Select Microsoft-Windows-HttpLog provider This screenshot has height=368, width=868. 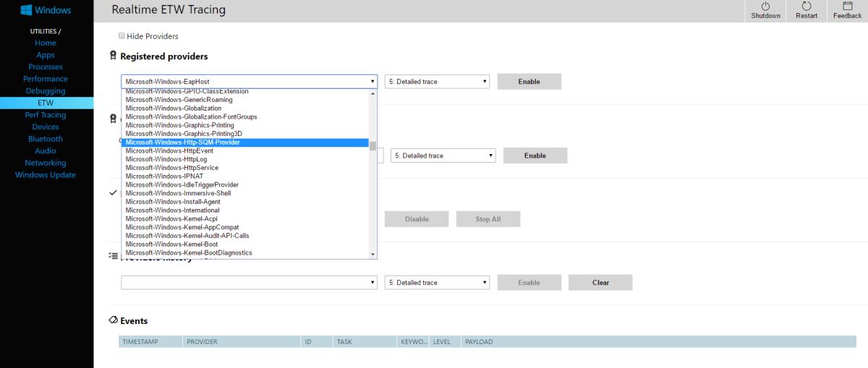pos(245,159)
